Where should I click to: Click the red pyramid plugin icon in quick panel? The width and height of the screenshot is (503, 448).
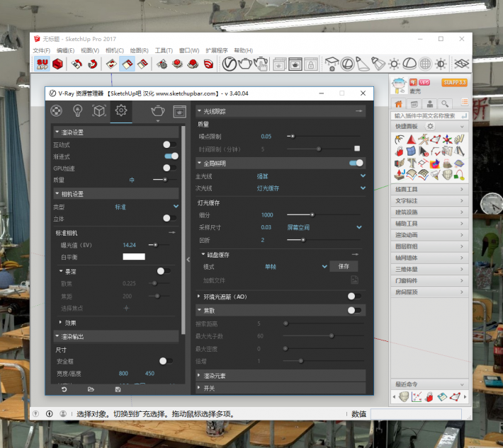(x=411, y=139)
